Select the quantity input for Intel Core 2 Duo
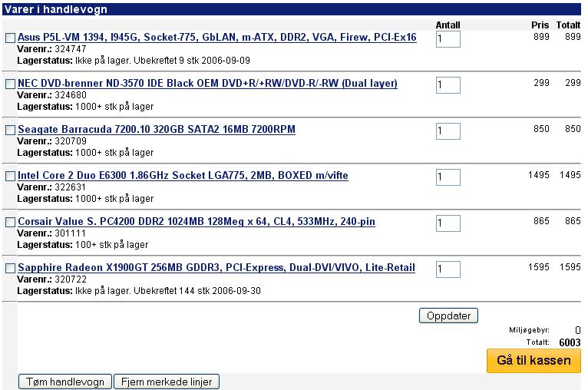The image size is (588, 390). pos(448,177)
